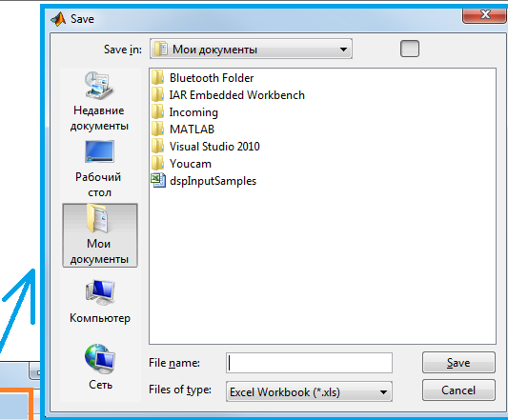Click the blank toolbar button beside Save in

click(x=410, y=49)
